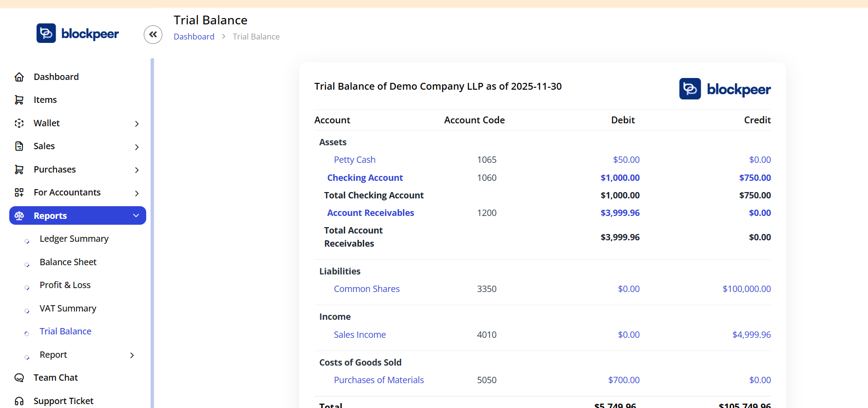Viewport: 868px width, 408px height.
Task: Collapse the sidebar with double-chevron button
Action: coord(153,35)
